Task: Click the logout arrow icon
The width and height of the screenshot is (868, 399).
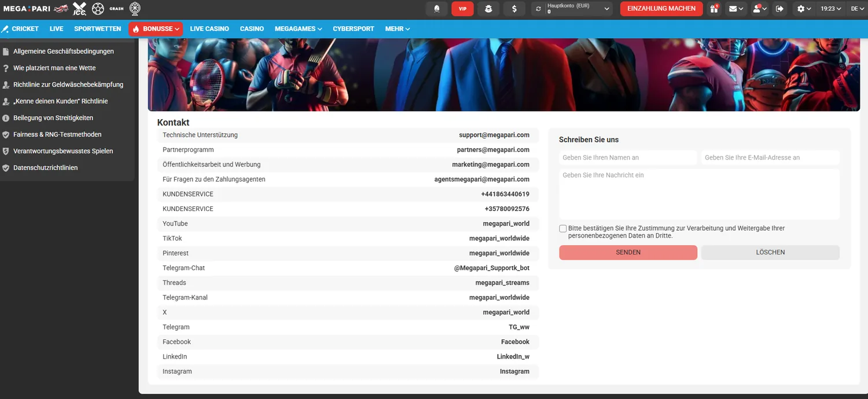Action: pyautogui.click(x=779, y=9)
